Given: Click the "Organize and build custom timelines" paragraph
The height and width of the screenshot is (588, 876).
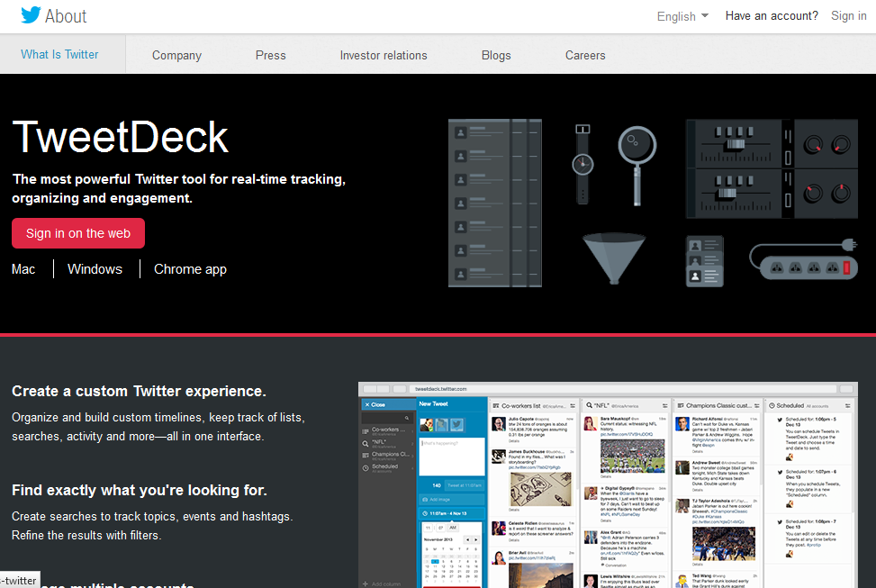Looking at the screenshot, I should (158, 427).
